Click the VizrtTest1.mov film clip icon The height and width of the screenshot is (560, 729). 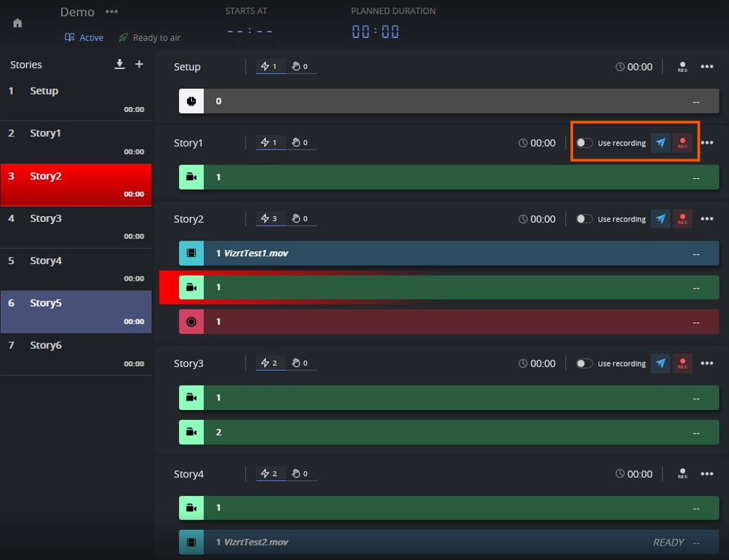tap(191, 253)
